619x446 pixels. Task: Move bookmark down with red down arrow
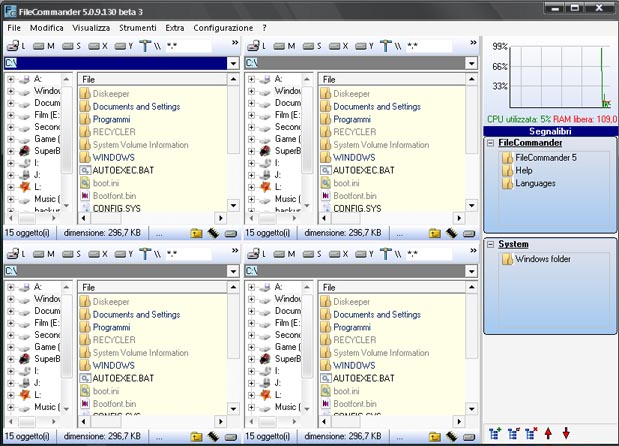566,433
